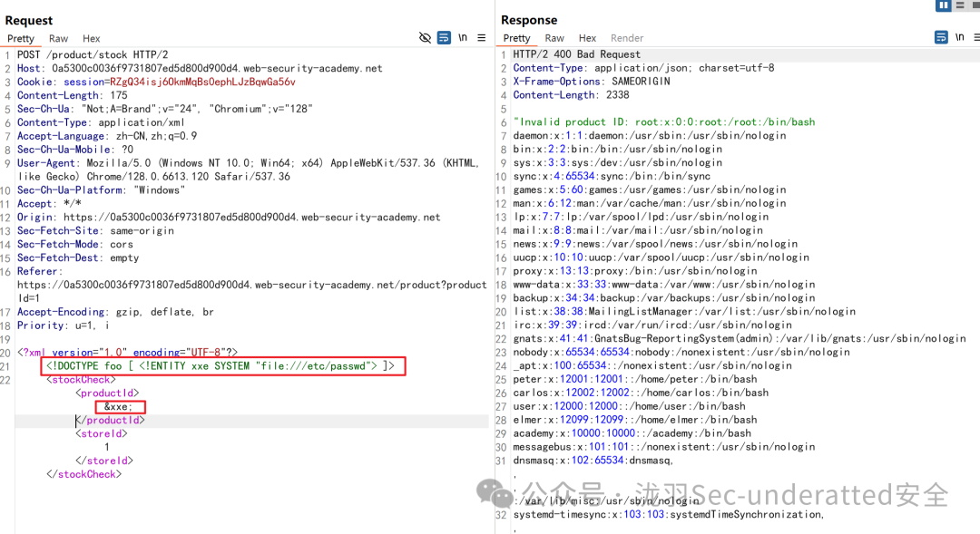This screenshot has height=534, width=980.
Task: Click the peter user passwd entry
Action: 634,380
